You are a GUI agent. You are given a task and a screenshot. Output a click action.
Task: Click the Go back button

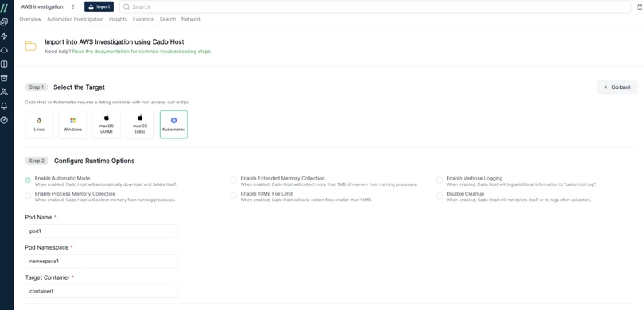click(x=617, y=87)
